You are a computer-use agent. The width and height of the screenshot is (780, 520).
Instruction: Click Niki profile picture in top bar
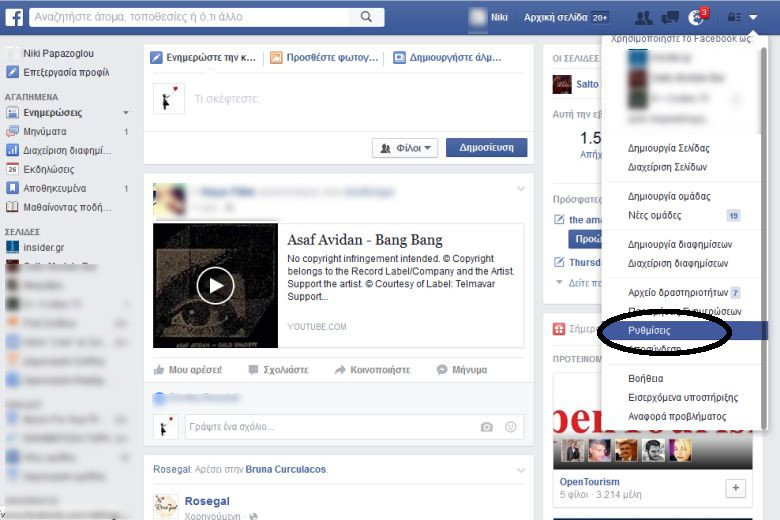point(477,17)
